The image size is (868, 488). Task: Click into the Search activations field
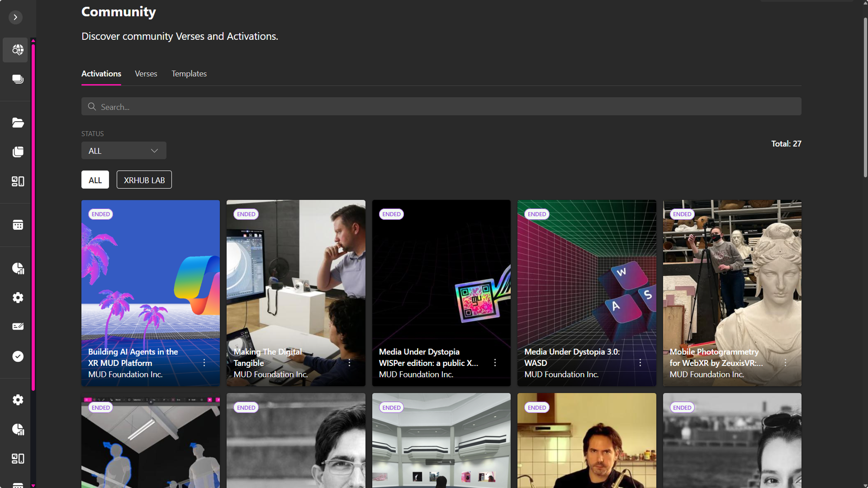click(x=448, y=107)
